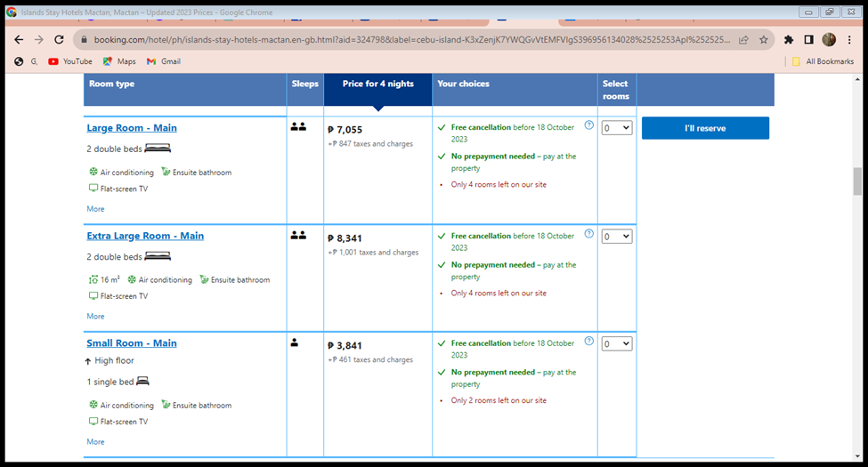Screen dimensions: 868x467
Task: Open the Extra Large Room - Main link
Action: coord(145,236)
